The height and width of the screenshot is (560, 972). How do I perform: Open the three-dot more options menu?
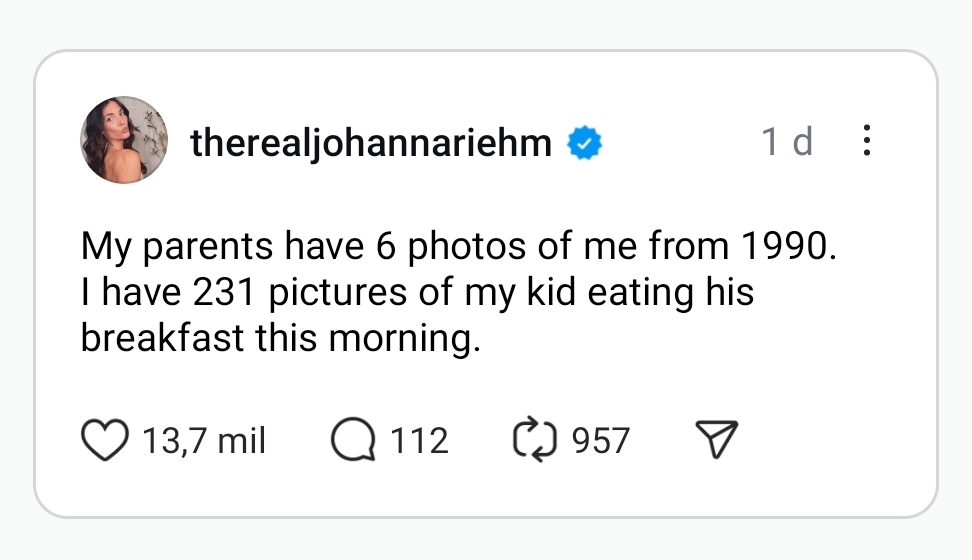tap(866, 141)
